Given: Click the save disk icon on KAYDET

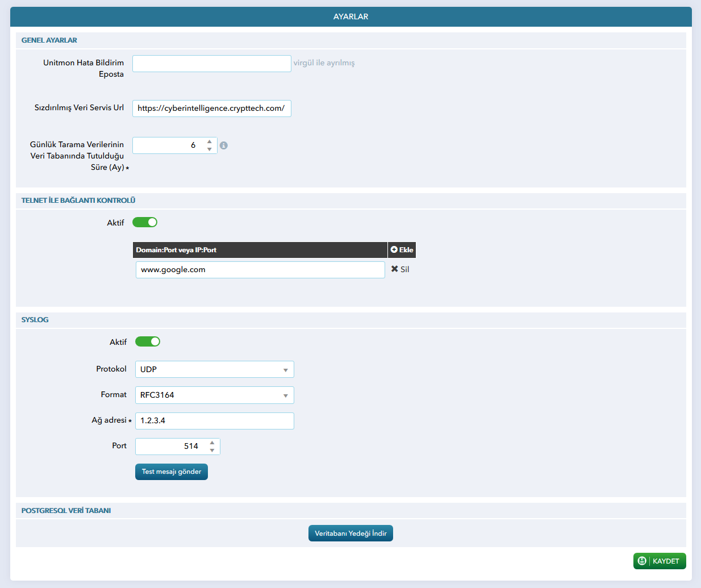Looking at the screenshot, I should (642, 561).
